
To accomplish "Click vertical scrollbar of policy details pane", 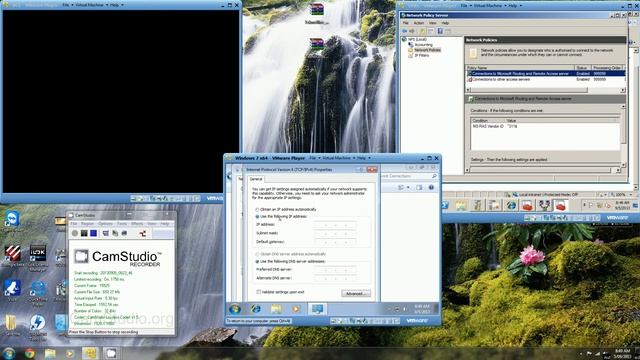I will [623, 136].
